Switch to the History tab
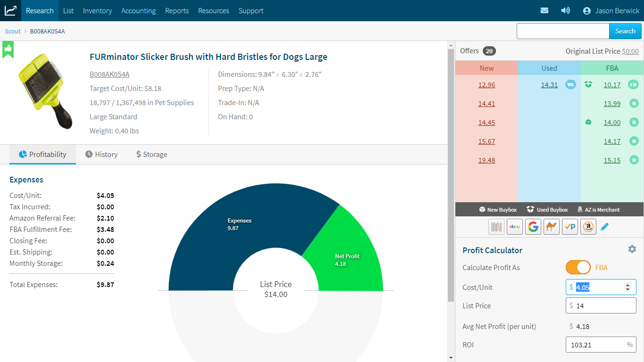The width and height of the screenshot is (644, 362). [x=101, y=154]
